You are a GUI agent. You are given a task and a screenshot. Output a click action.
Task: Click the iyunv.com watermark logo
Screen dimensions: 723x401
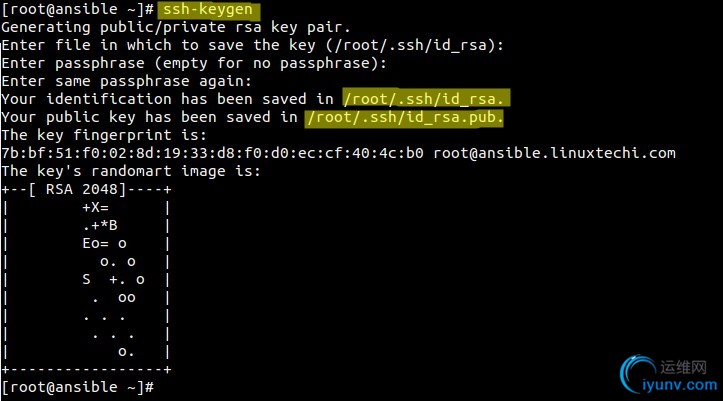point(637,373)
